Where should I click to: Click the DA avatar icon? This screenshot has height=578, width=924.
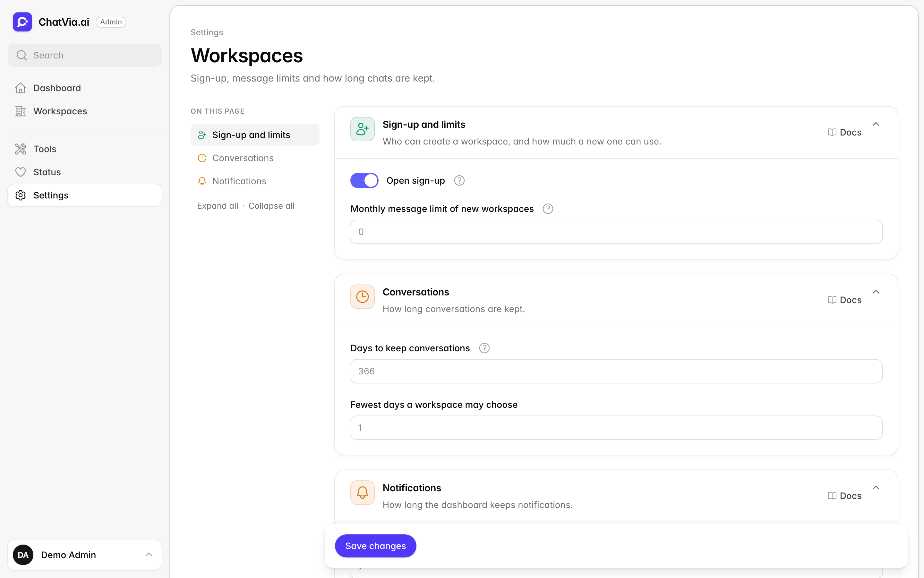tap(23, 555)
